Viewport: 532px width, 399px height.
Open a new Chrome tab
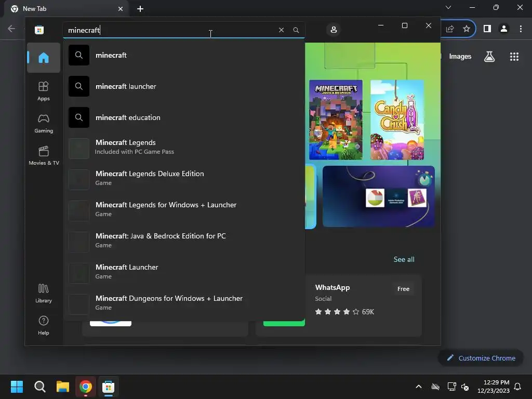point(140,9)
